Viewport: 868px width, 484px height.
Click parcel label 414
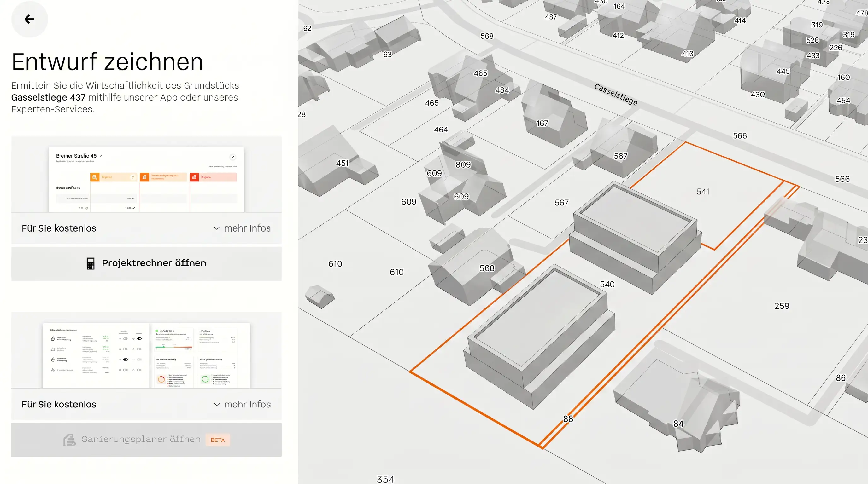pos(740,20)
